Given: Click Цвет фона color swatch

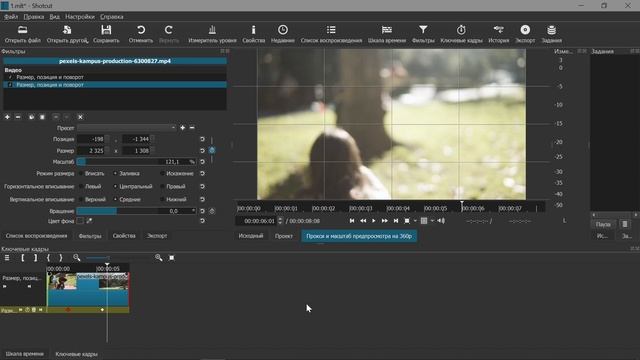Looking at the screenshot, I should 80,221.
